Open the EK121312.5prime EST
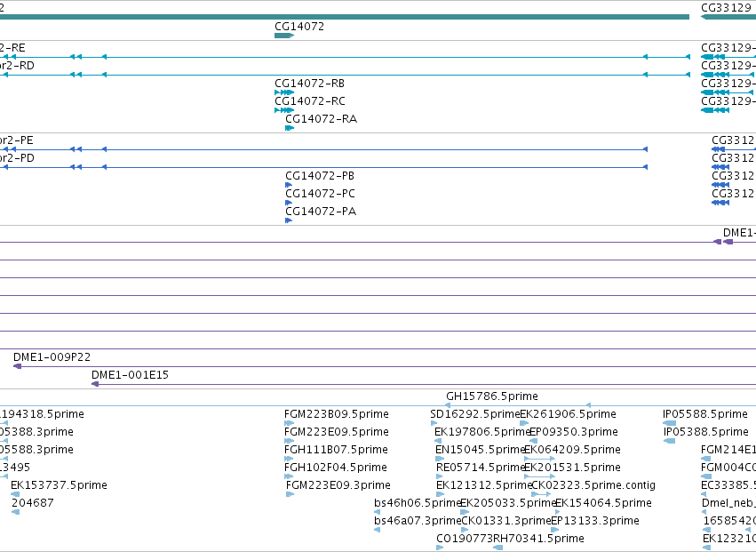The height and width of the screenshot is (552, 756). 483,485
